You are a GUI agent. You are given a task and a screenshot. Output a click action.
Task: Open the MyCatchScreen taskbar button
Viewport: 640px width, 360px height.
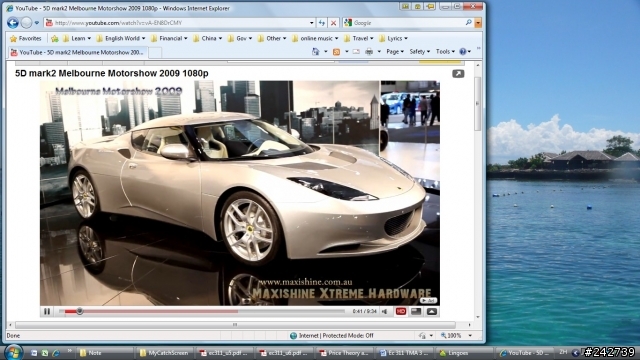165,353
